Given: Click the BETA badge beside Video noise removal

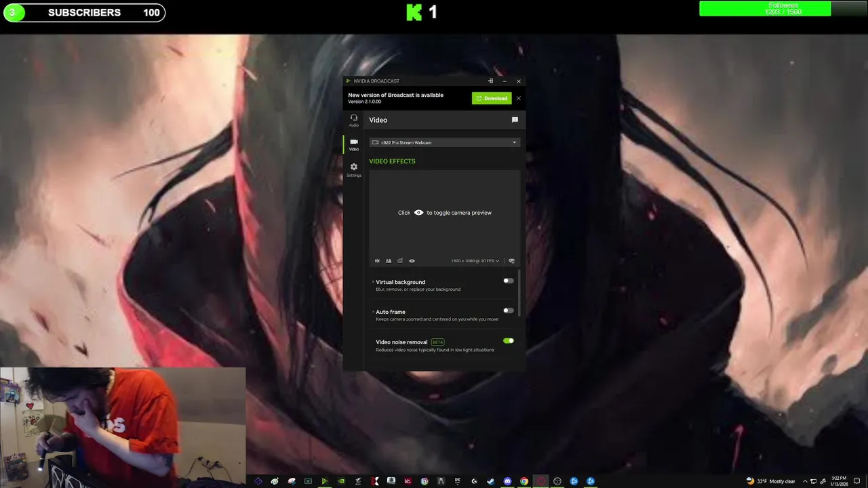Looking at the screenshot, I should tap(438, 342).
